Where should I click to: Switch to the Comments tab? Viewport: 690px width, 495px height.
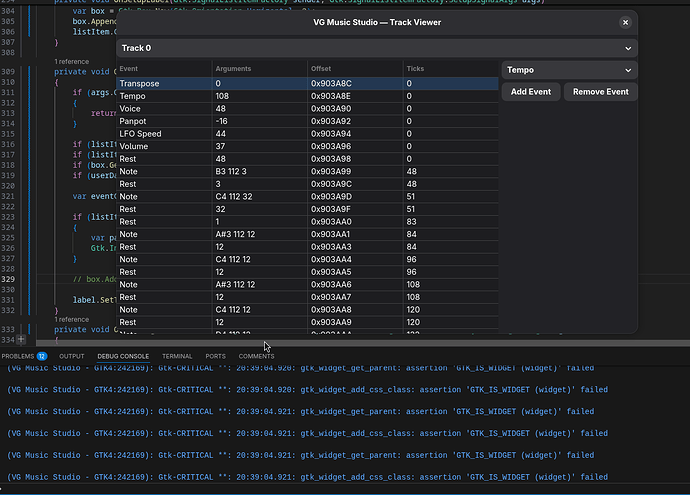coord(256,356)
